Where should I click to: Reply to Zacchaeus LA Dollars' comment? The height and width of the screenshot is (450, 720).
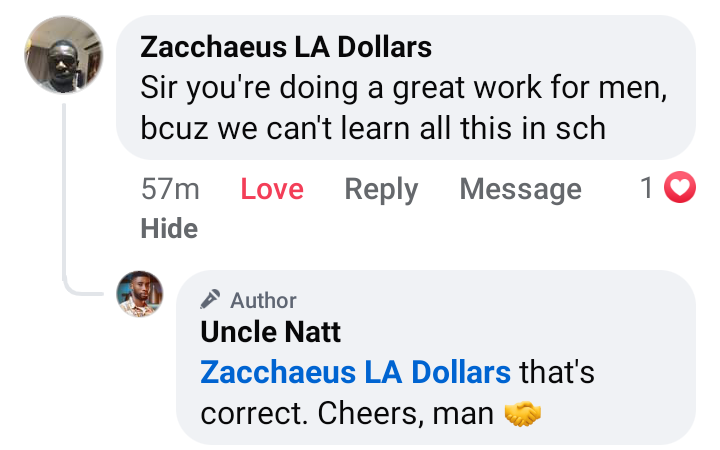[381, 189]
